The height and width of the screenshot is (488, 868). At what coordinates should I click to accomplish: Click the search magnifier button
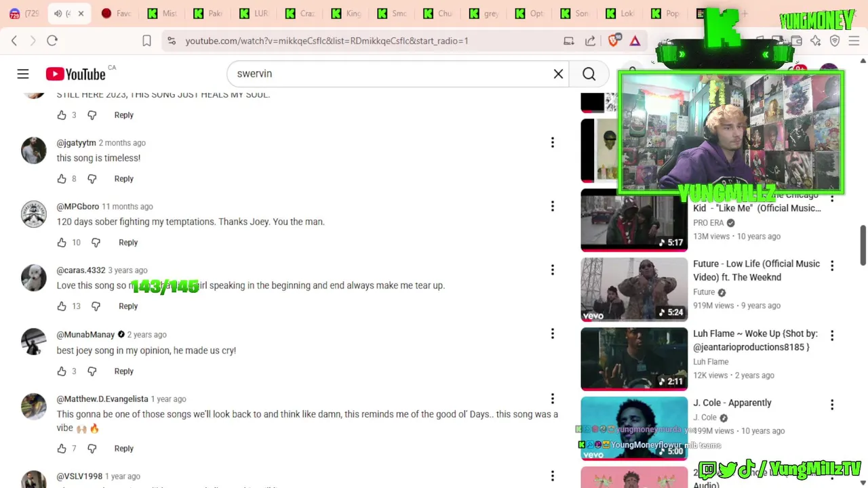[589, 74]
